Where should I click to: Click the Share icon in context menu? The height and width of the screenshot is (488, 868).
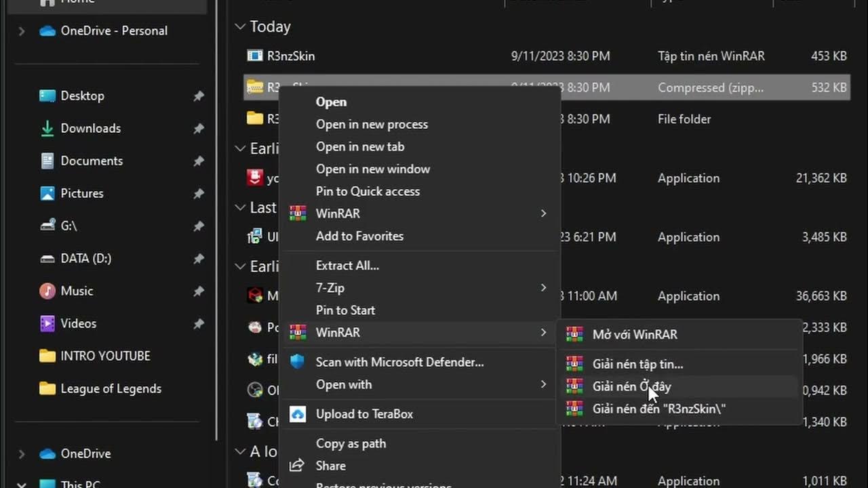pyautogui.click(x=298, y=466)
